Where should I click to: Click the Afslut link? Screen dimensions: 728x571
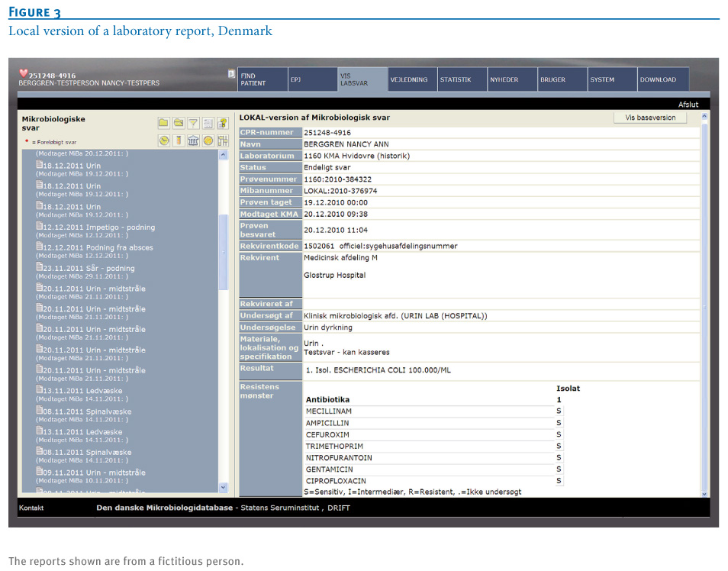point(688,105)
